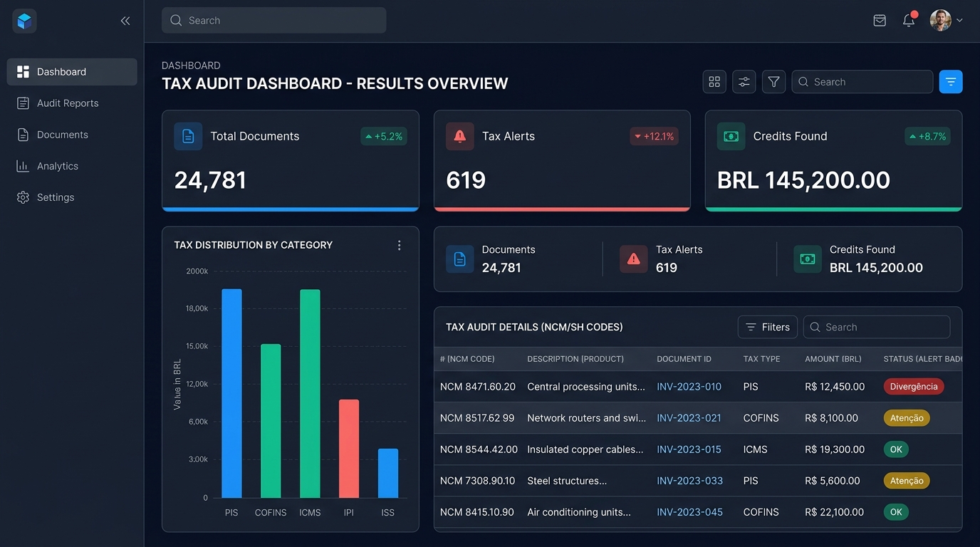Image resolution: width=980 pixels, height=547 pixels.
Task: Open the inbox mail icon
Action: tap(880, 21)
